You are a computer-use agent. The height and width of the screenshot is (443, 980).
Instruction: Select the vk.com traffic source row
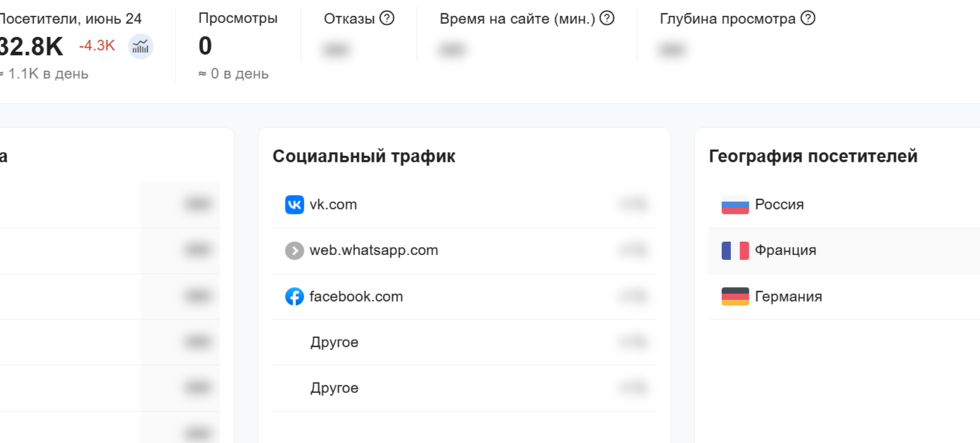point(464,204)
